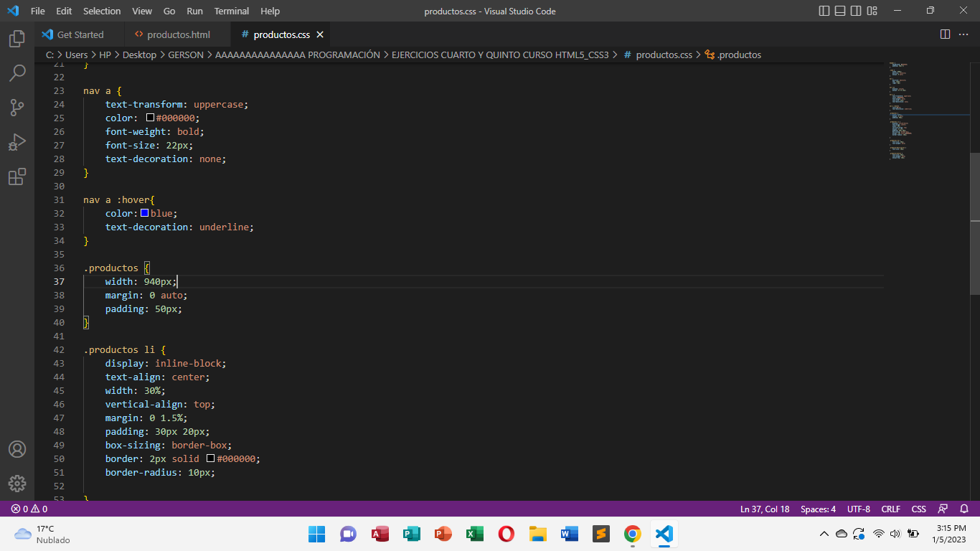Click the Split Editor Right icon
Screen dimensions: 980x551
[x=945, y=34]
